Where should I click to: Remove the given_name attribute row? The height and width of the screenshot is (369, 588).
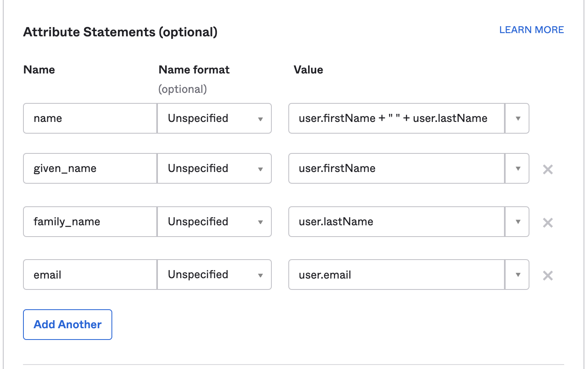coord(548,169)
